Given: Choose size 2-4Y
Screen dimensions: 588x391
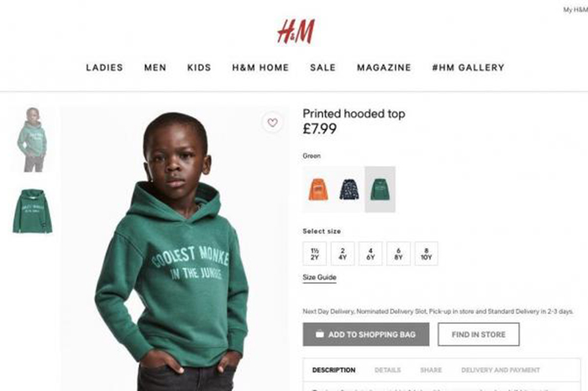Looking at the screenshot, I should tap(343, 254).
